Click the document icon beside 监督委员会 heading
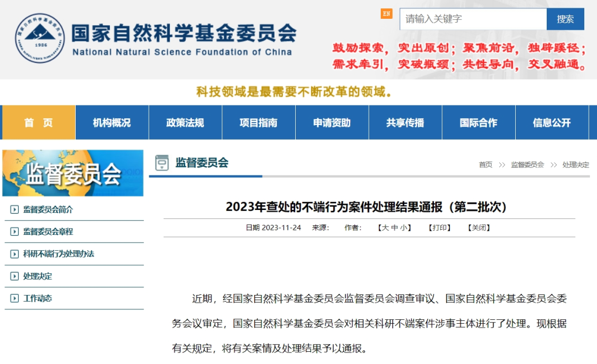597x364 pixels. click(162, 163)
